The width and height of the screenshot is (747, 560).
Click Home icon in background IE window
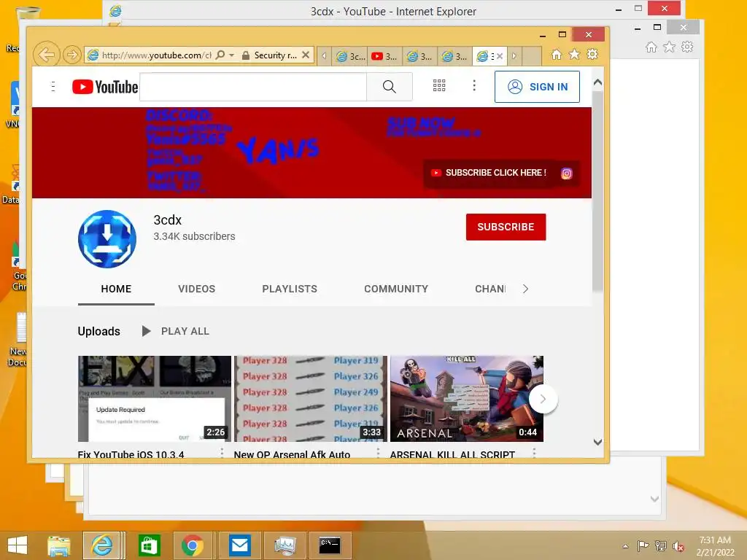[x=651, y=47]
